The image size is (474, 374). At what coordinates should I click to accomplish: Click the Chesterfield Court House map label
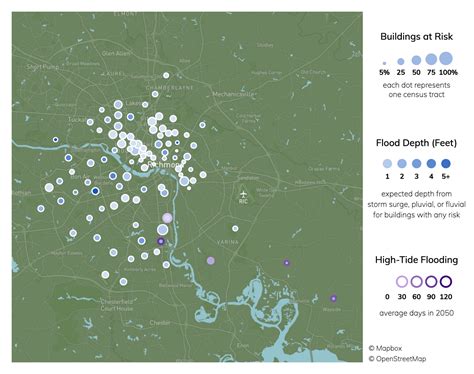pyautogui.click(x=117, y=305)
